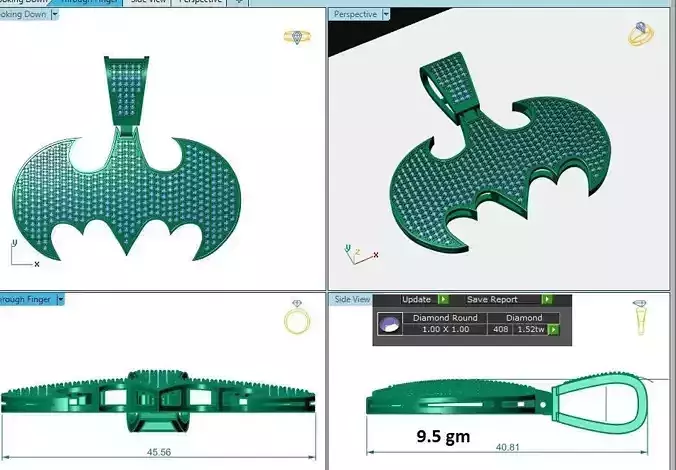
Task: Select the 1.52tw total weight cell
Action: coord(531,329)
